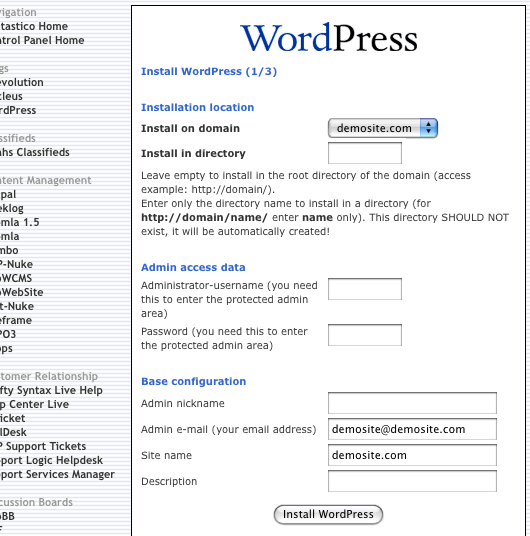Open the Nucleus sidebar link

pyautogui.click(x=11, y=96)
